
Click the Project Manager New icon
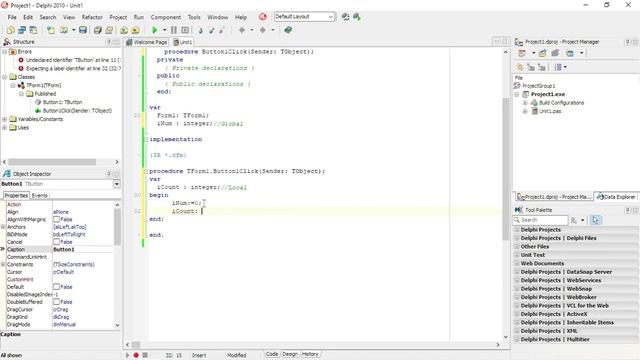pyautogui.click(x=522, y=53)
